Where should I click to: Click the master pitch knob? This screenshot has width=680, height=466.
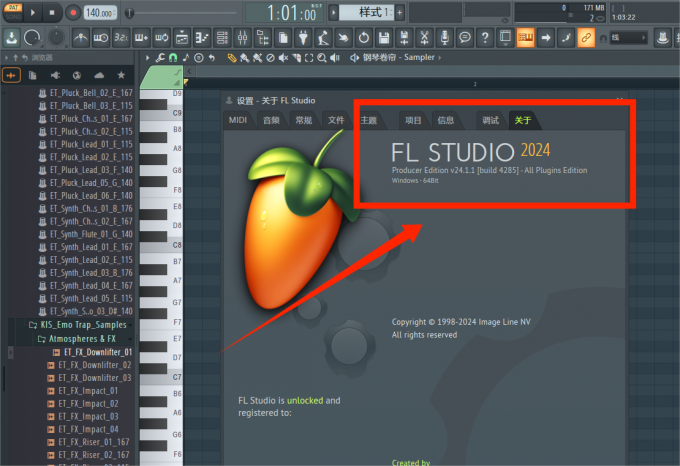[x=56, y=37]
